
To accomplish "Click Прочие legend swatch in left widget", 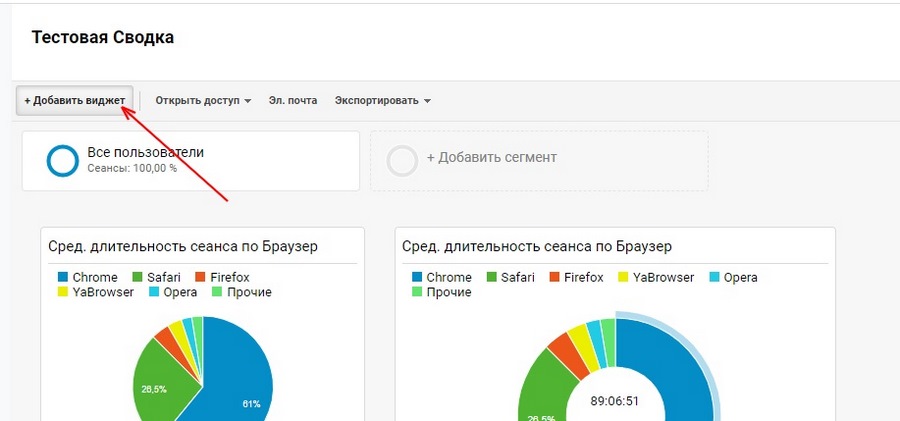I will [218, 292].
